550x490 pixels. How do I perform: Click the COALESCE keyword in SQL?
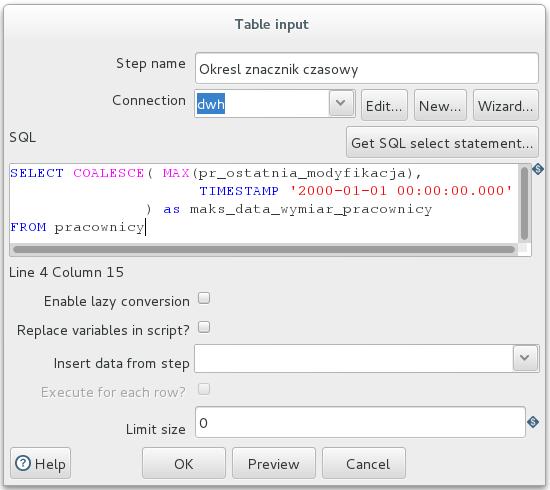[108, 173]
